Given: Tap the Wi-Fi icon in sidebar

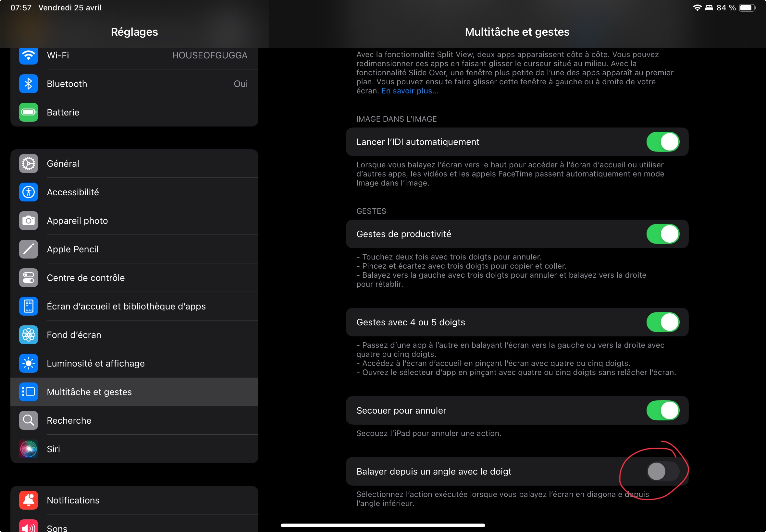Looking at the screenshot, I should [x=28, y=55].
